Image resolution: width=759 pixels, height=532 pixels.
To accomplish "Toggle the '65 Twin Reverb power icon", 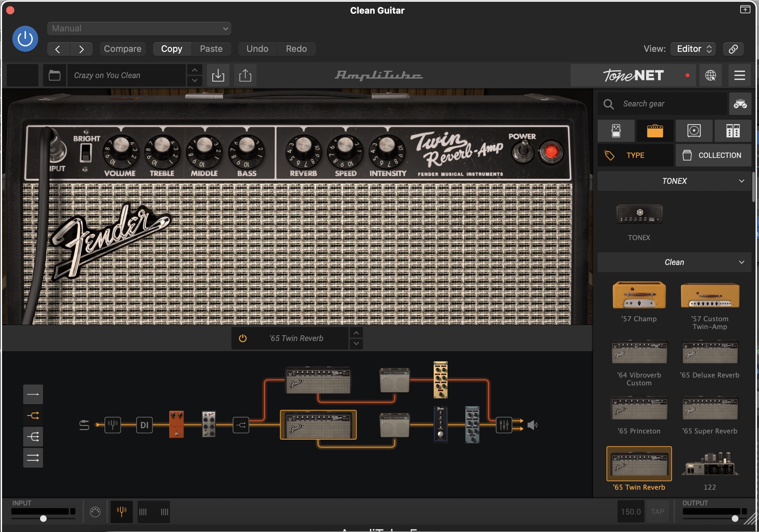I will (x=243, y=338).
